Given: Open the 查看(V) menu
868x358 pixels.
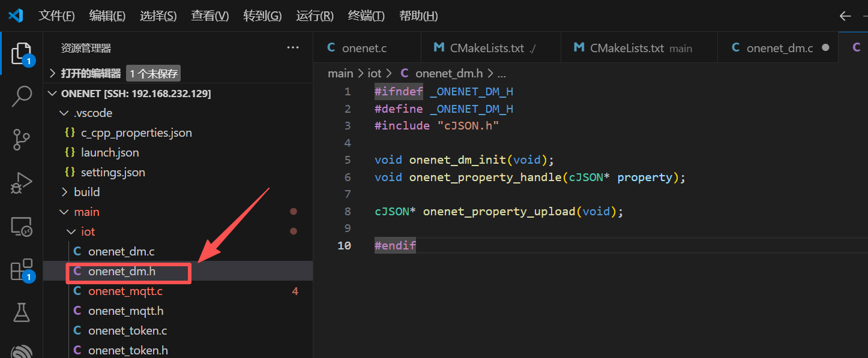Looking at the screenshot, I should 210,16.
